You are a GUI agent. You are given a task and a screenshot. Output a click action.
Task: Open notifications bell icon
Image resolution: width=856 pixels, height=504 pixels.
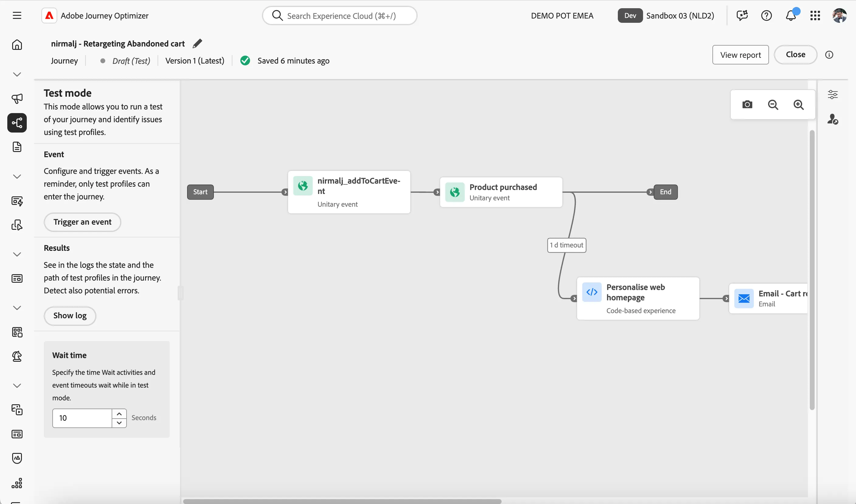(x=791, y=16)
